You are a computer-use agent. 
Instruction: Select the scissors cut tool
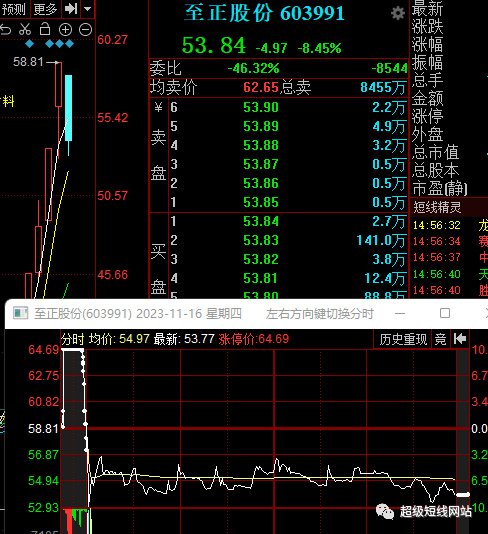[25, 30]
